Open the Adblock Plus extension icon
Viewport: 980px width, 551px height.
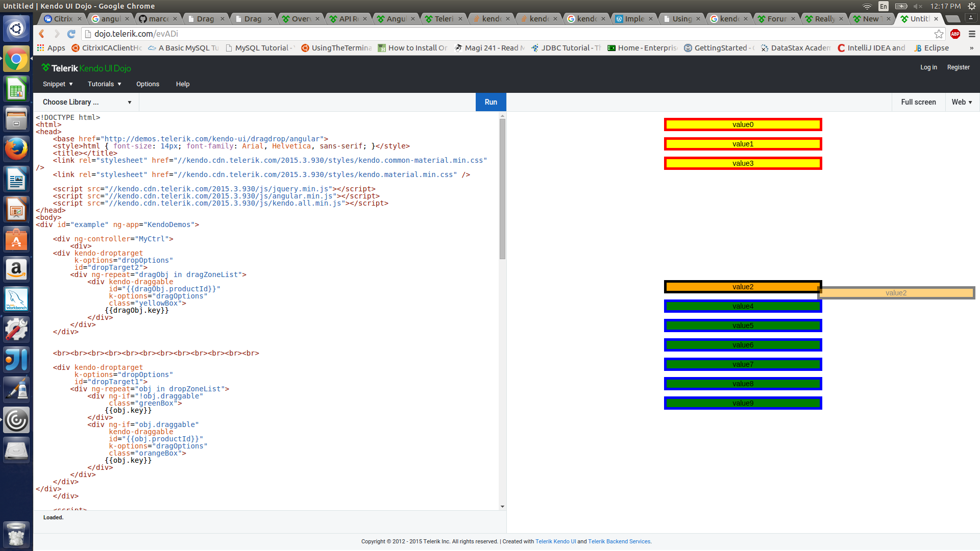click(955, 34)
